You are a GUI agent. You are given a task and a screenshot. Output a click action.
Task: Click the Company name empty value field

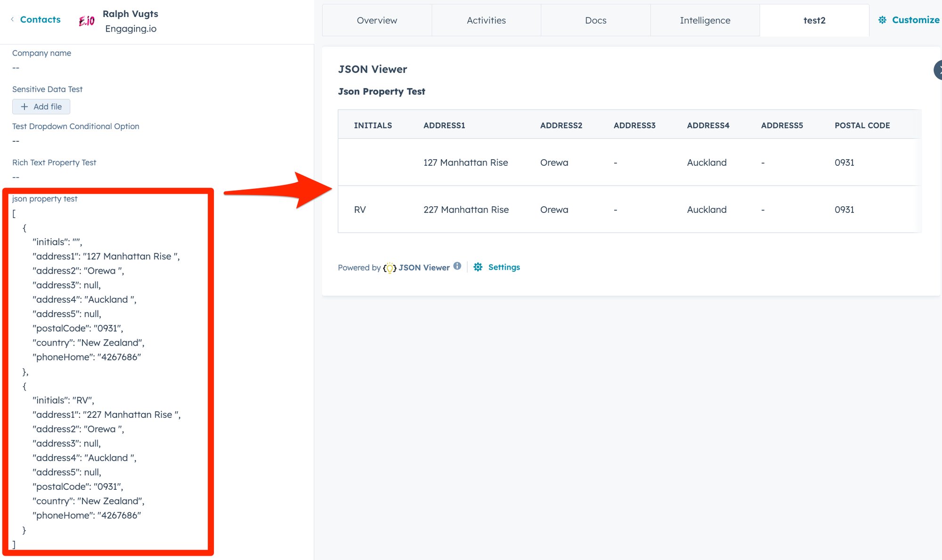point(16,68)
